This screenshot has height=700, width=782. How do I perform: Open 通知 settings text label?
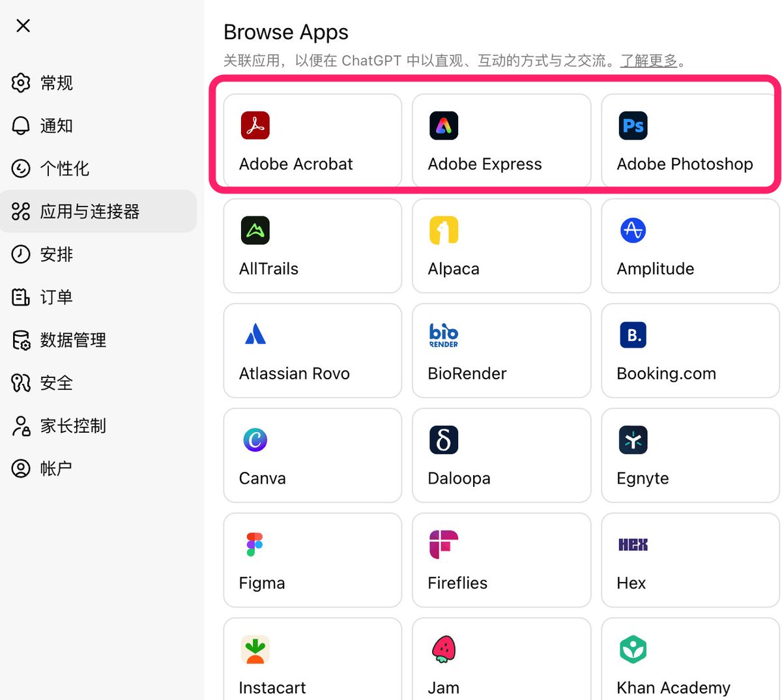[57, 126]
